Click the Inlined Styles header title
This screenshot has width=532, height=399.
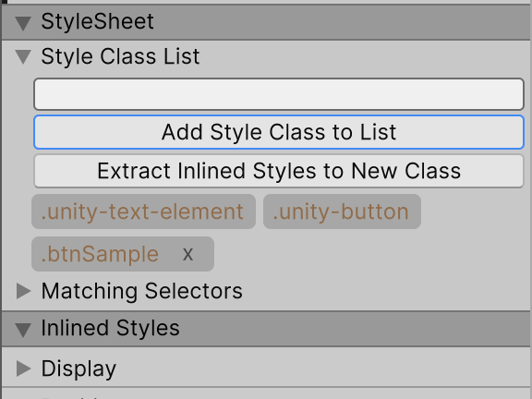point(110,328)
